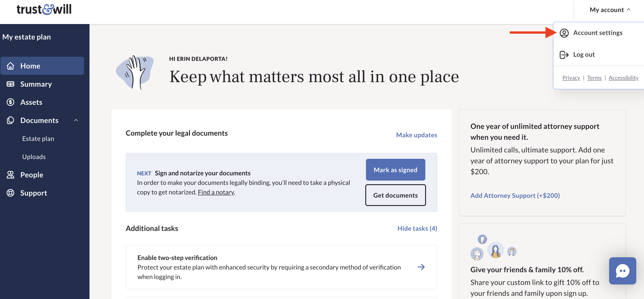
Task: Click the Log out icon
Action: click(564, 54)
